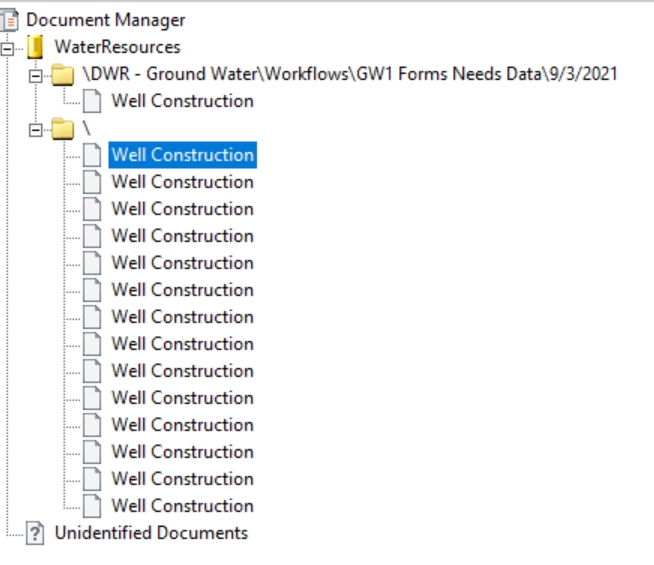Collapse the WaterResources tree node
This screenshot has height=565, width=654.
click(9, 47)
